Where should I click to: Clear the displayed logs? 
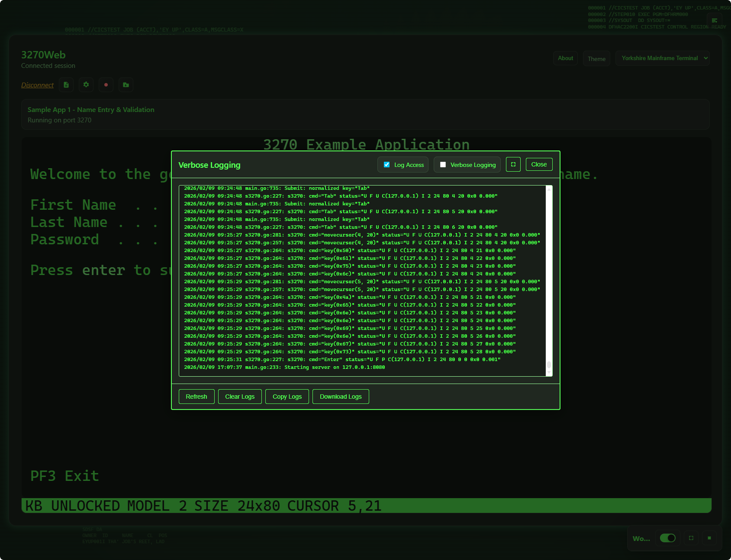click(240, 397)
